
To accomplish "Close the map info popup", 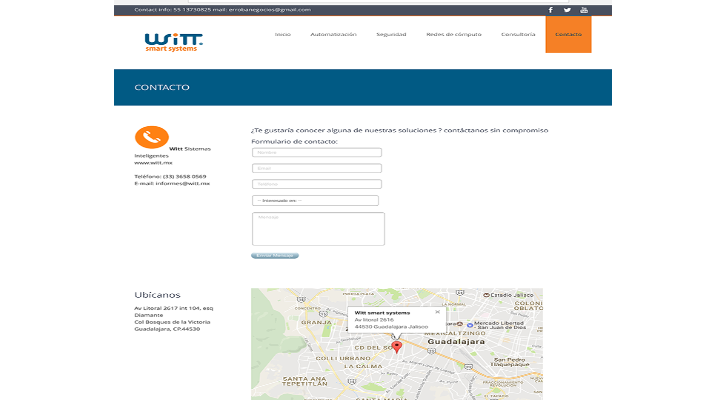I will 438,312.
